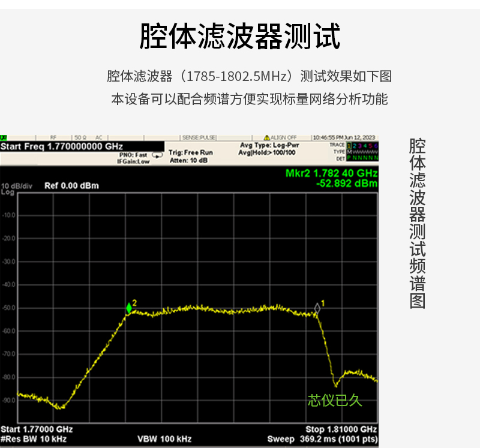
Task: Select trace 1 yellow number indicator
Action: (349, 146)
